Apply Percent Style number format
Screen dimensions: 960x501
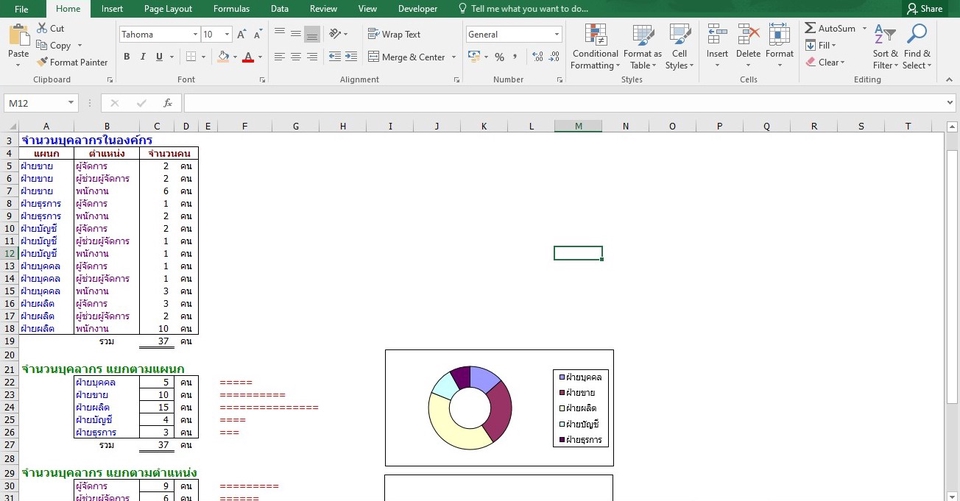(x=500, y=57)
